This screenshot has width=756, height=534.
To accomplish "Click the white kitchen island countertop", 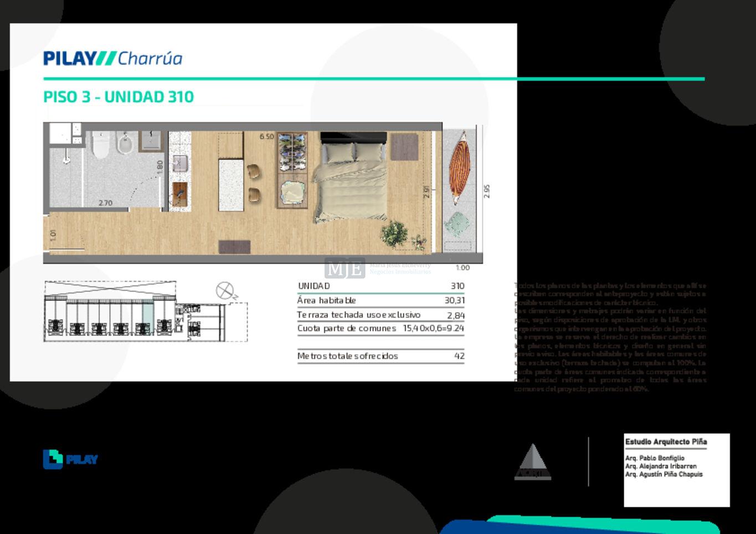I will tap(231, 185).
